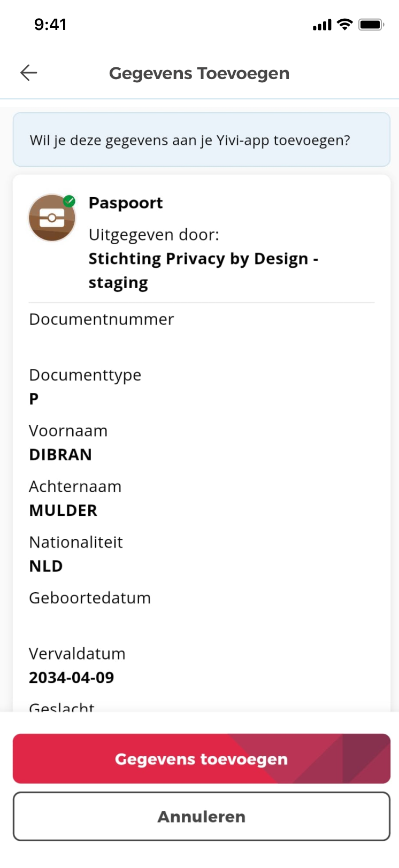Tap the back arrow icon

coord(29,73)
